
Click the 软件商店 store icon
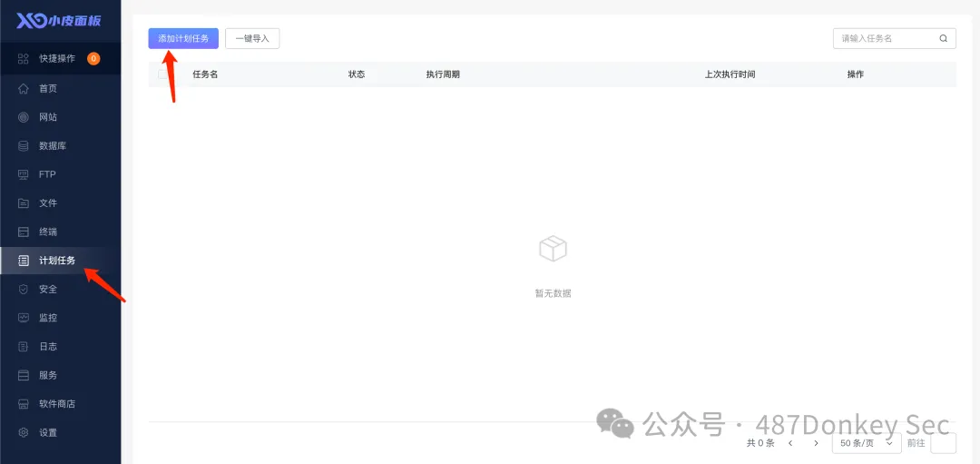pos(24,404)
